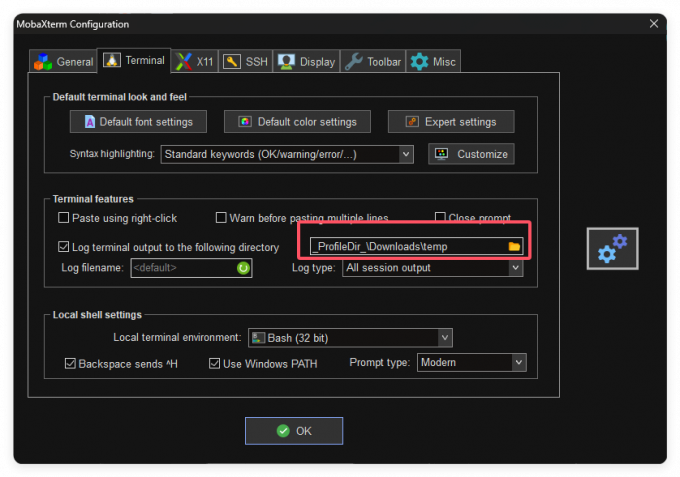Switch to the Misc tab
680x477 pixels.
pos(433,62)
